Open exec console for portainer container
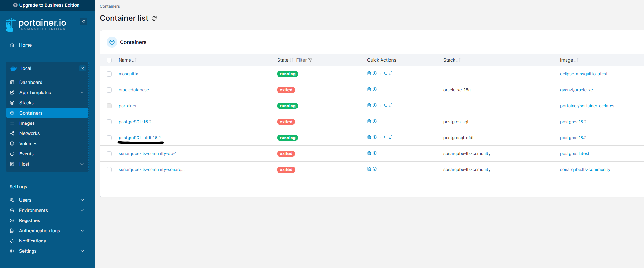Screen dimensions: 644x268 [x=385, y=105]
